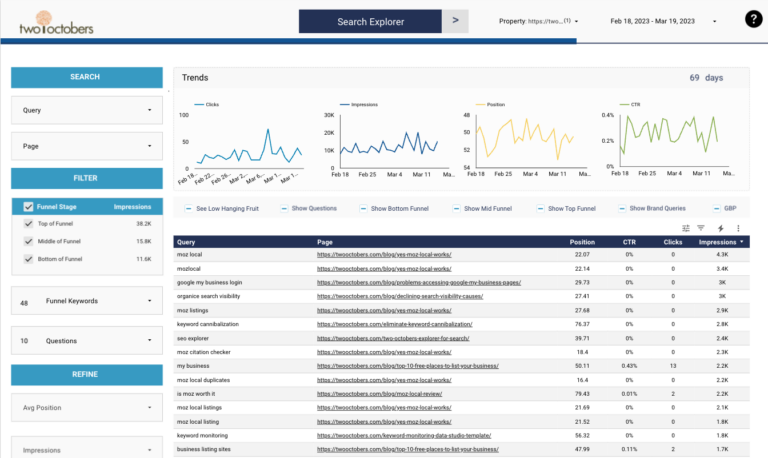Click the CTR line chart
This screenshot has height=458, width=768.
tap(669, 140)
